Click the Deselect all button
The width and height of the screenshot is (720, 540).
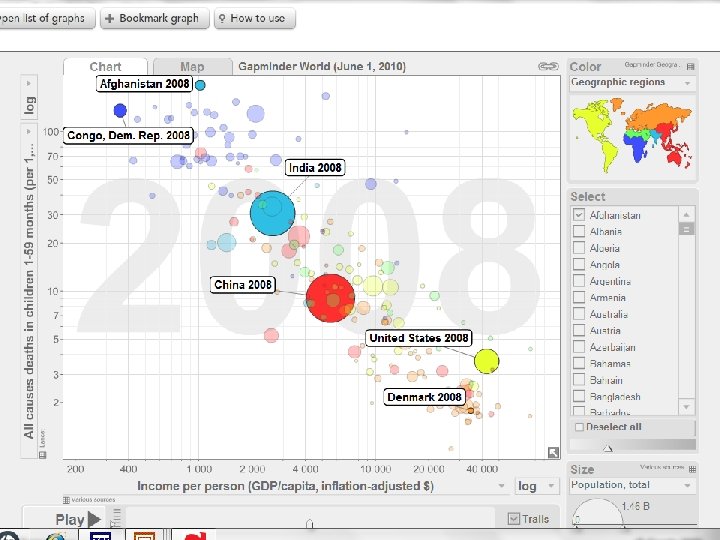tap(633, 427)
